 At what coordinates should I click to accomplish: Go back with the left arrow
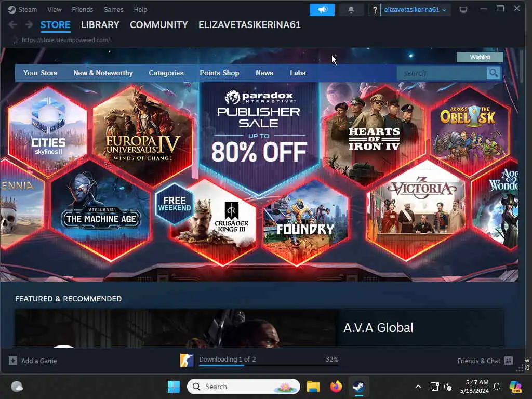pyautogui.click(x=12, y=25)
